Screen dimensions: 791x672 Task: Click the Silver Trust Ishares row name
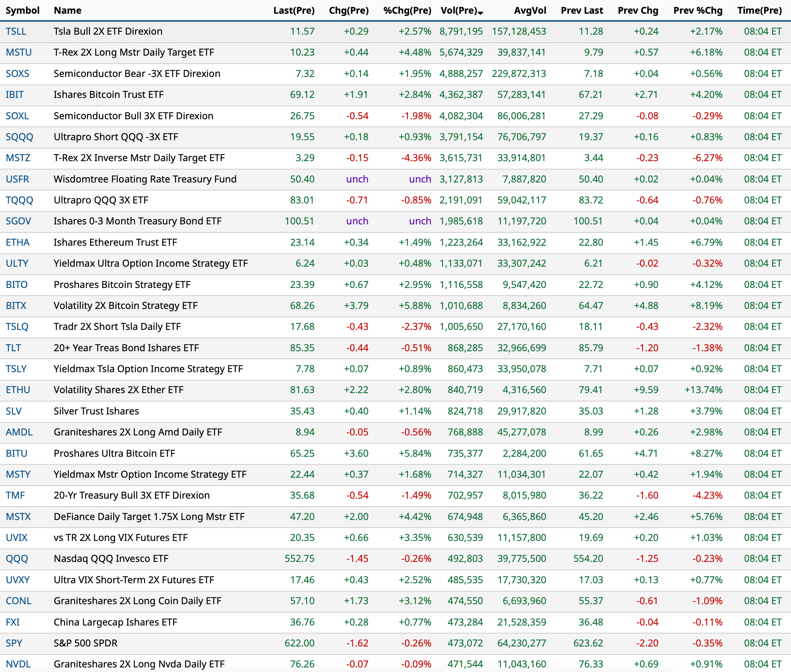96,411
